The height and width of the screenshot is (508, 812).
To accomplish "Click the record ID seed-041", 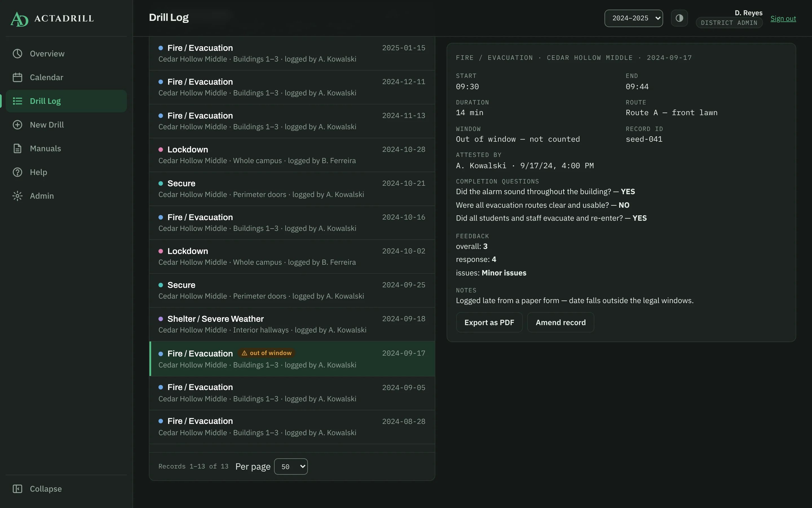I will pos(644,139).
